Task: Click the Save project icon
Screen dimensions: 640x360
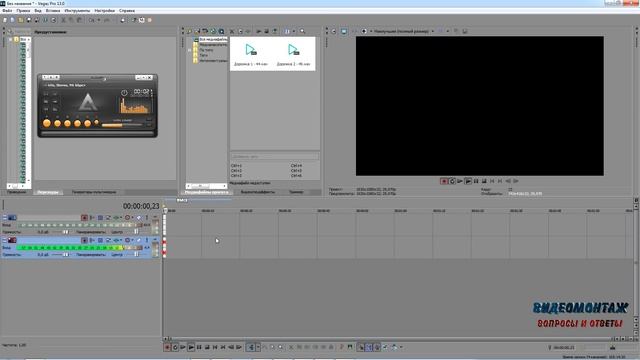Action: 29,20
